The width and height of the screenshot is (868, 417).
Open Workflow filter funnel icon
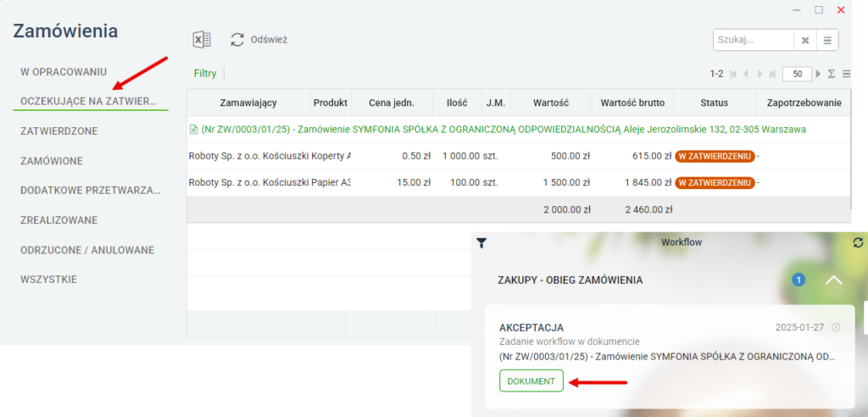point(481,242)
